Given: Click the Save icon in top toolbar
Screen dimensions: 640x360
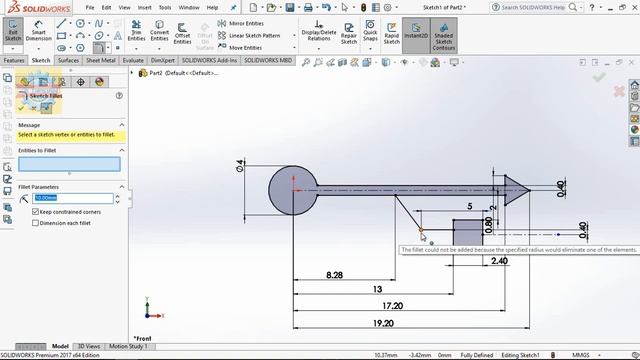Looking at the screenshot, I should pos(290,7).
